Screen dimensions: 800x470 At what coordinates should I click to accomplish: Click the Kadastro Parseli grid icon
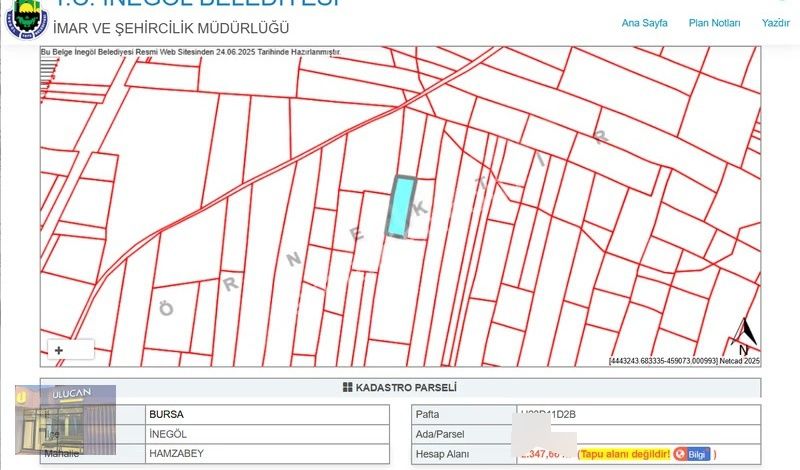click(x=347, y=387)
